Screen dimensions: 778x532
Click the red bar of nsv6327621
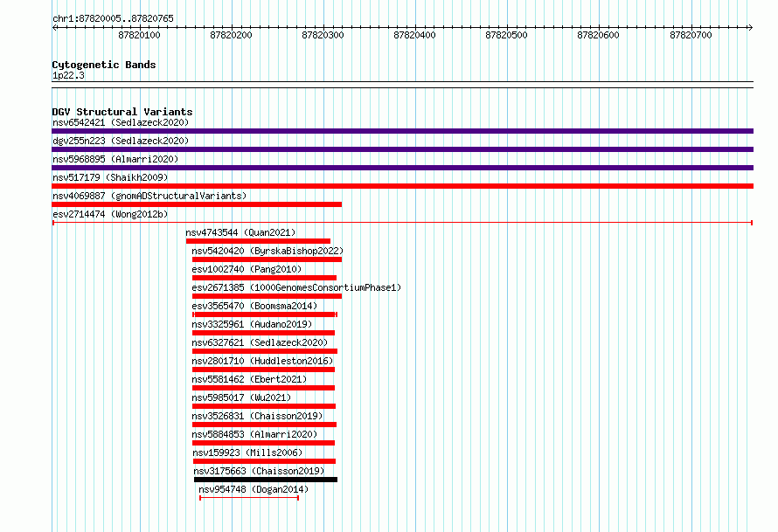pyautogui.click(x=265, y=351)
